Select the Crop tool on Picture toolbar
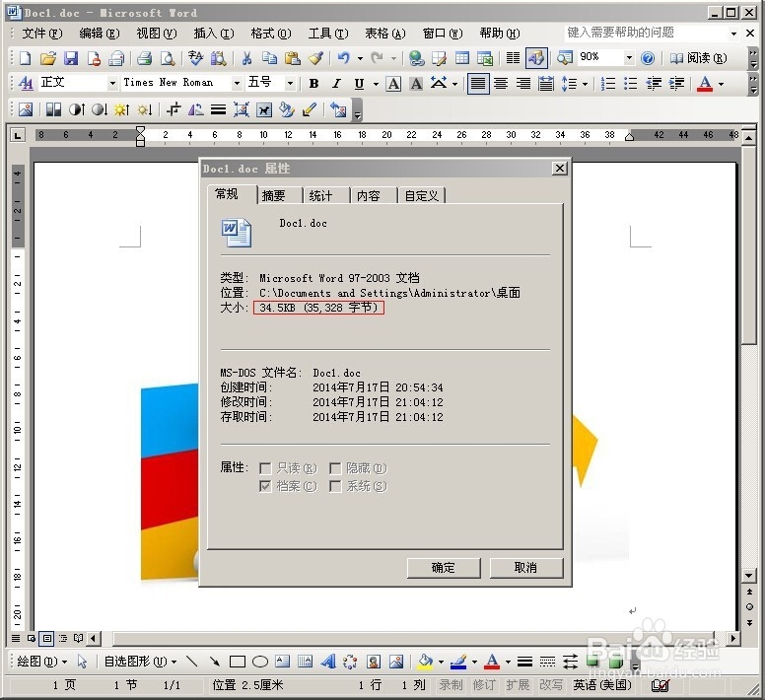The height and width of the screenshot is (700, 765). pyautogui.click(x=174, y=109)
